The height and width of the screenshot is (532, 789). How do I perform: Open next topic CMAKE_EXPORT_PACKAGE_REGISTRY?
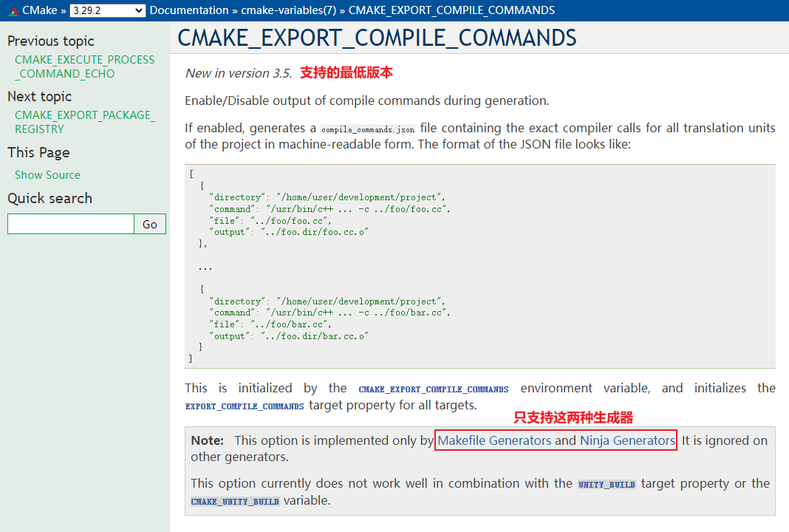[x=85, y=122]
